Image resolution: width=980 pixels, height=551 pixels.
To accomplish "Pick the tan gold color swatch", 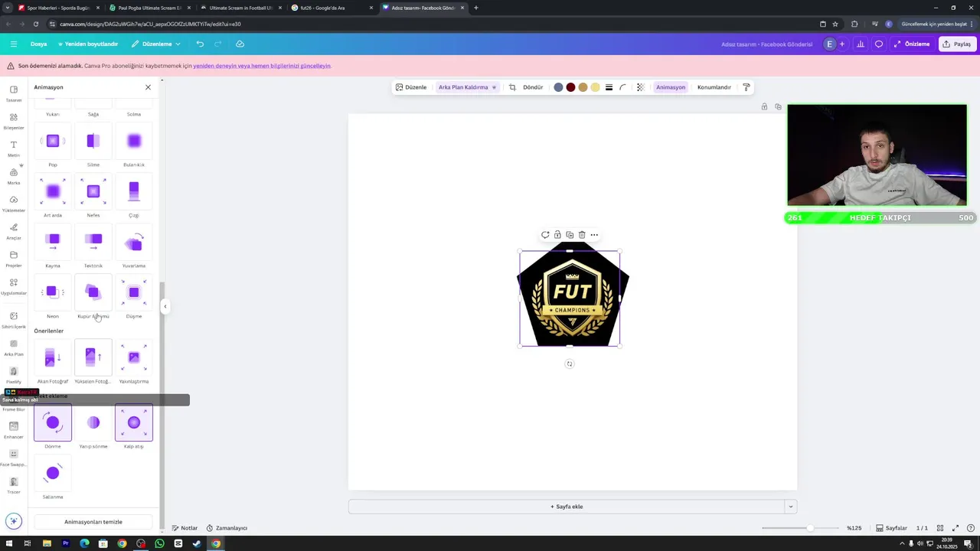I will (583, 87).
